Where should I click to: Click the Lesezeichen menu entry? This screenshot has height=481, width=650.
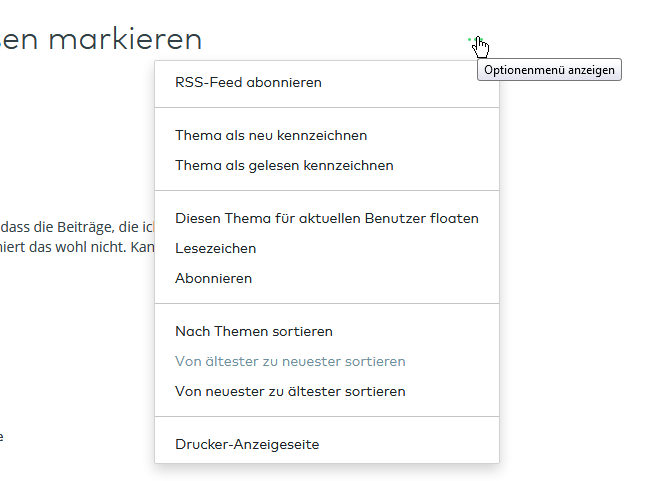click(215, 248)
